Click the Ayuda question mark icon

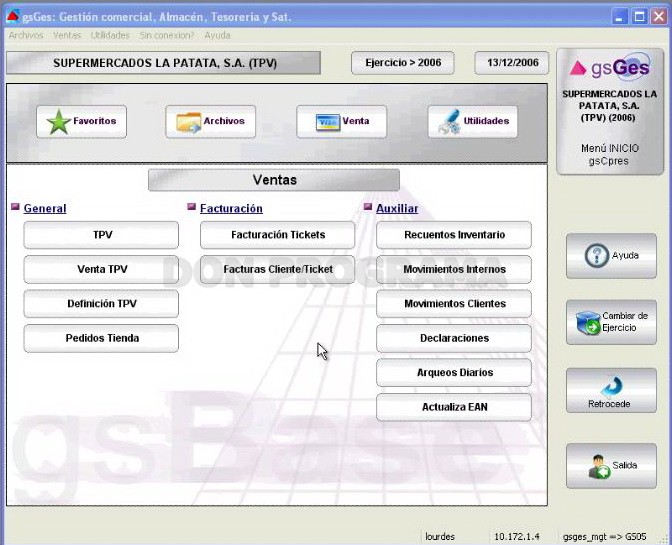(596, 256)
